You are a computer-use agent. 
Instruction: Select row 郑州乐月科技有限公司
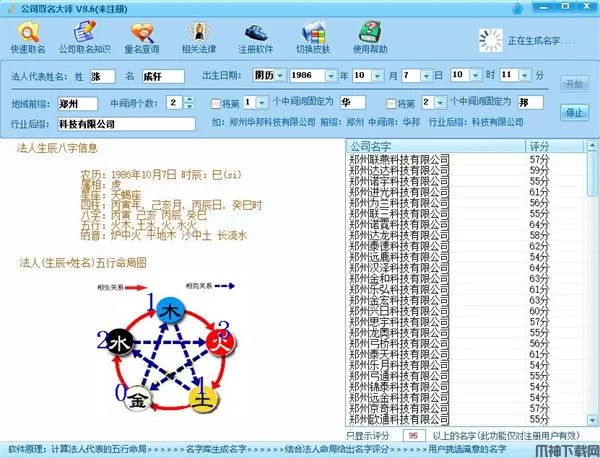pos(466,365)
